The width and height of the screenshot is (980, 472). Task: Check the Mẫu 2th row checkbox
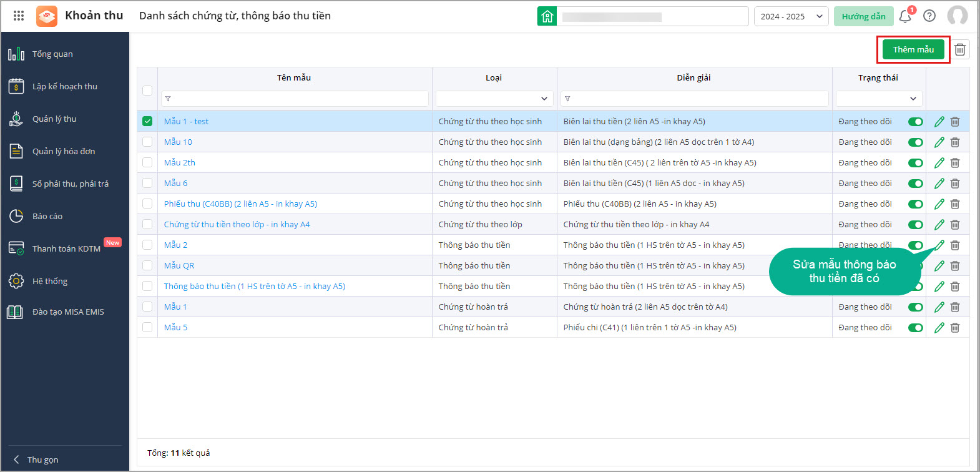click(x=147, y=162)
